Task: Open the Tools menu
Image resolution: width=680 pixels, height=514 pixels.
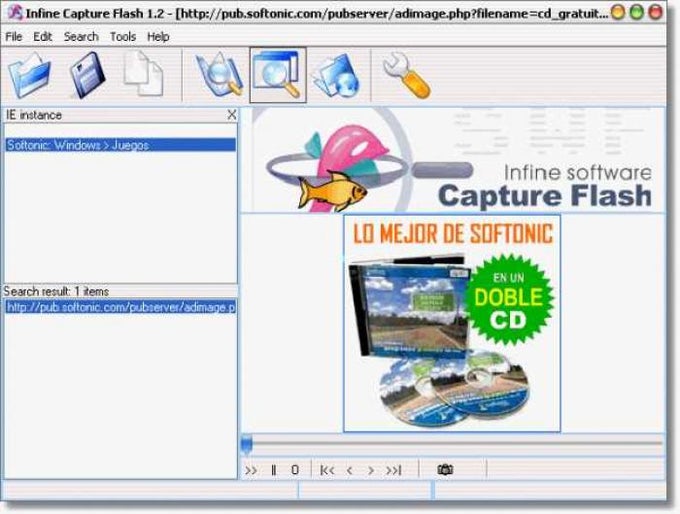Action: pyautogui.click(x=123, y=37)
